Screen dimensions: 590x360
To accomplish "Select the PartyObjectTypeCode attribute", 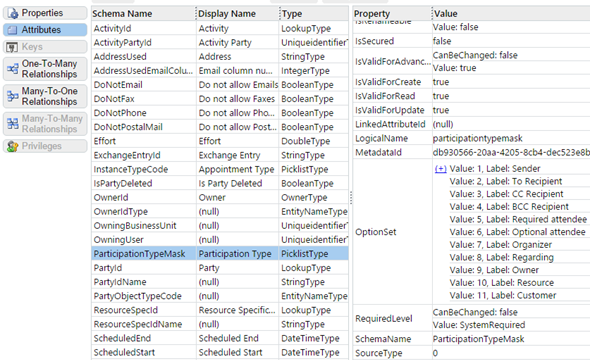I will coord(137,296).
